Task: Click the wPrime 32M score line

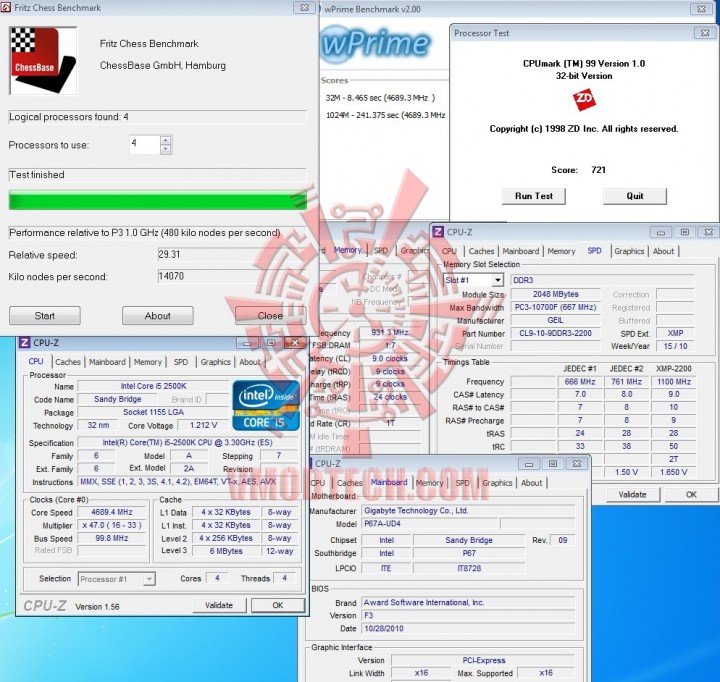Action: [x=380, y=98]
